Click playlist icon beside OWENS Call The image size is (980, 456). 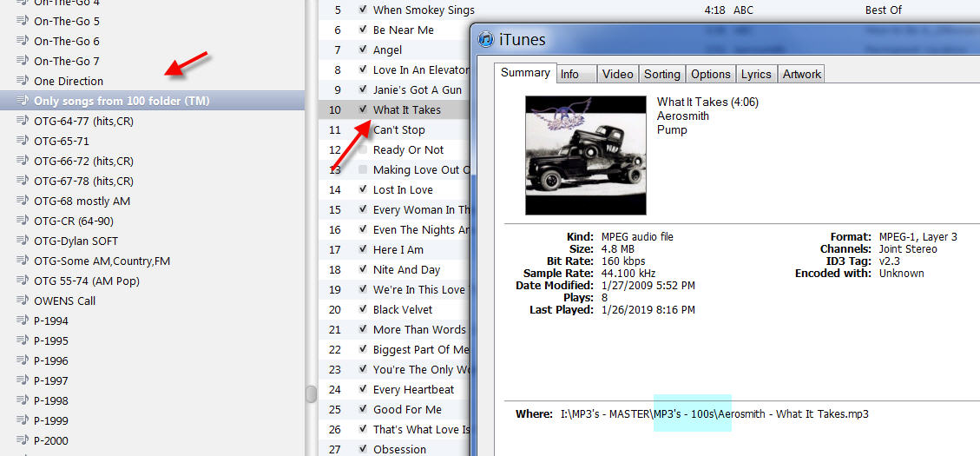coord(23,301)
